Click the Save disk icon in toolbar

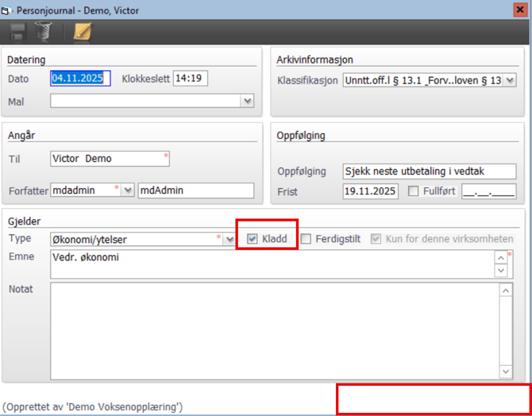[17, 31]
